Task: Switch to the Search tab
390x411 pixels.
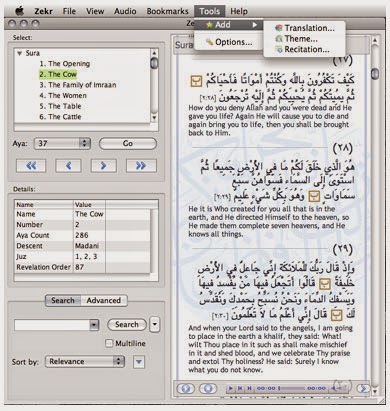Action: coord(63,301)
